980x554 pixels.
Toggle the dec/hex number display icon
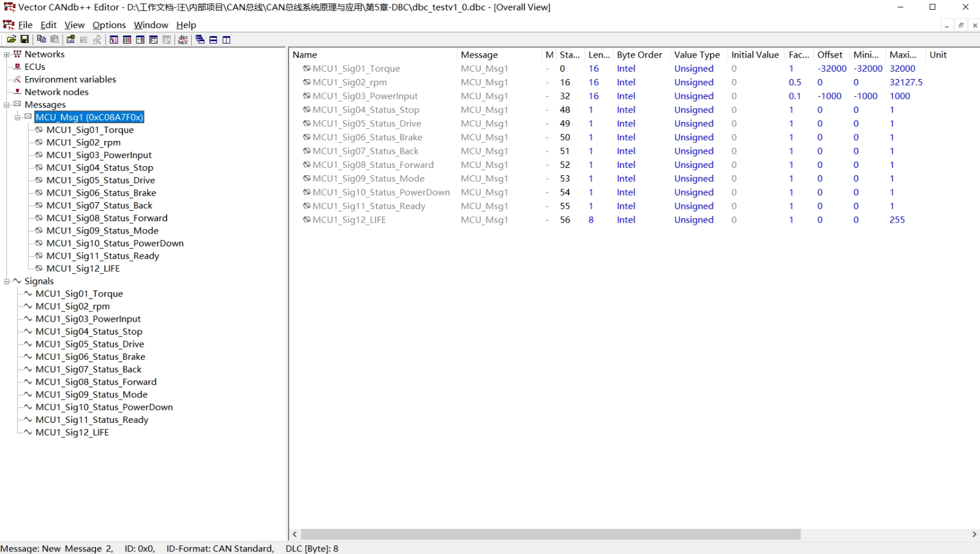[183, 39]
